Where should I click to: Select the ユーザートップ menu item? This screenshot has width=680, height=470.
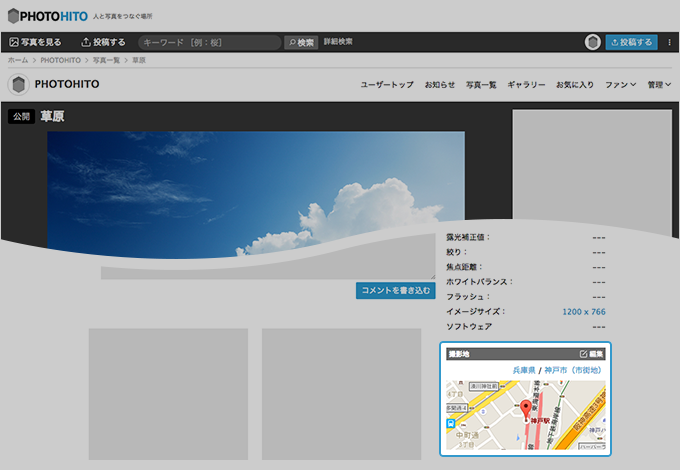pyautogui.click(x=387, y=85)
